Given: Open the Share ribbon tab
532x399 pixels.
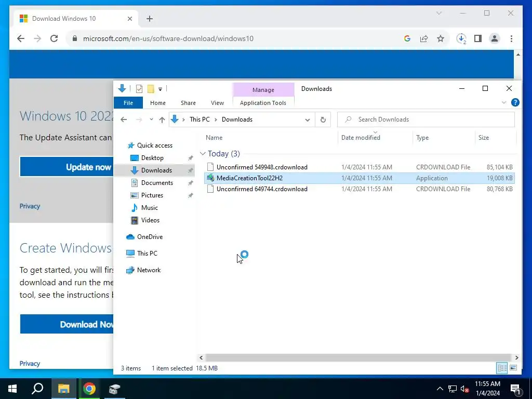Looking at the screenshot, I should [x=188, y=103].
